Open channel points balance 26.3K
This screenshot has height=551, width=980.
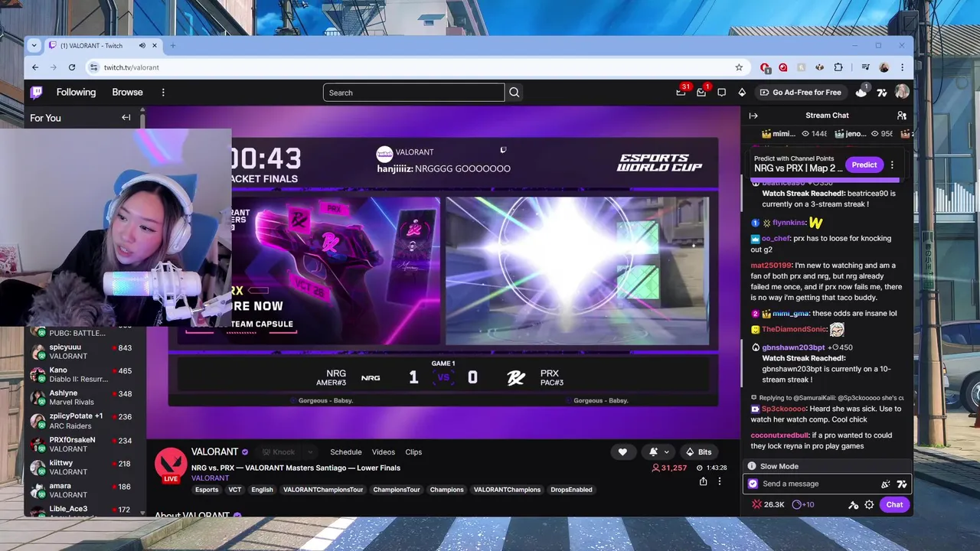click(x=769, y=504)
